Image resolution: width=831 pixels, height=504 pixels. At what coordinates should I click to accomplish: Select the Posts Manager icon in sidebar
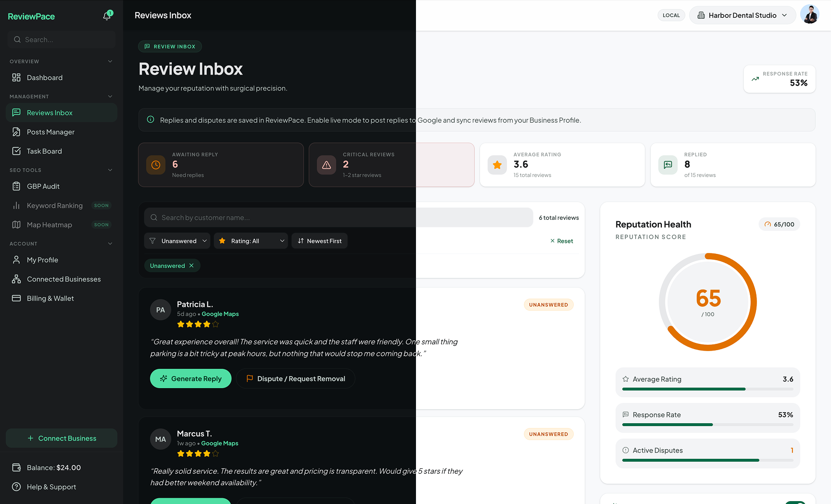[17, 132]
